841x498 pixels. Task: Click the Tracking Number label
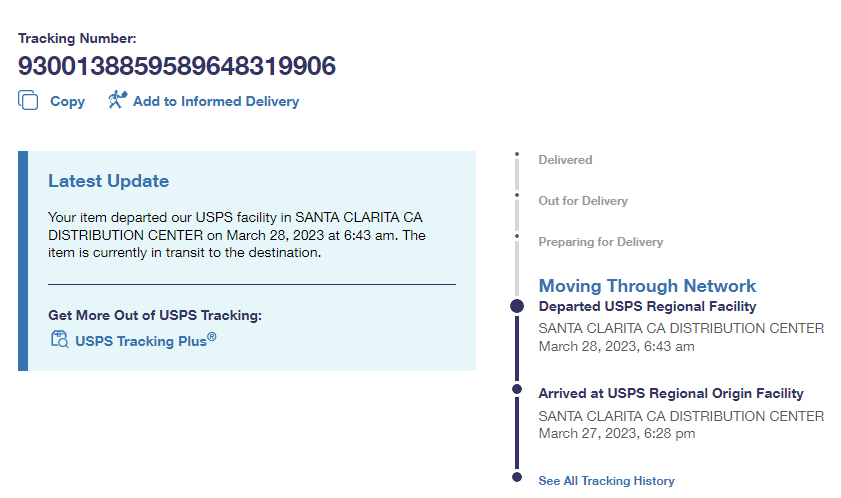(77, 39)
